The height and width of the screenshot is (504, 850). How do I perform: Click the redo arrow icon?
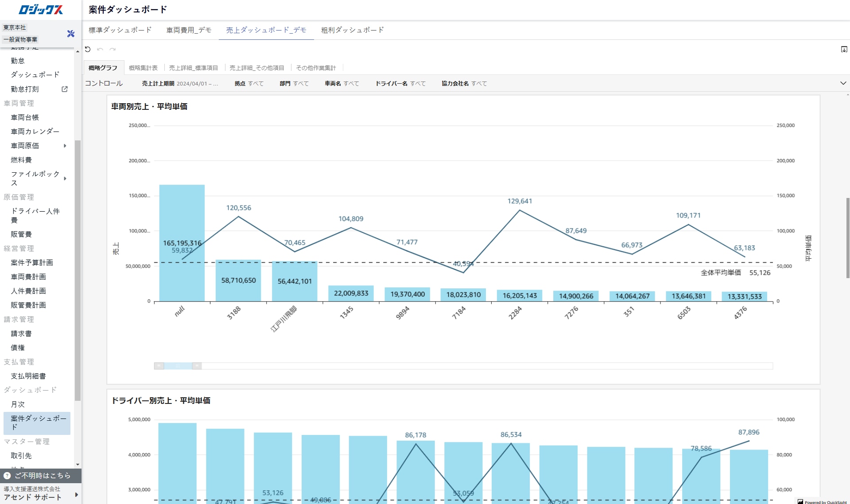tap(113, 49)
